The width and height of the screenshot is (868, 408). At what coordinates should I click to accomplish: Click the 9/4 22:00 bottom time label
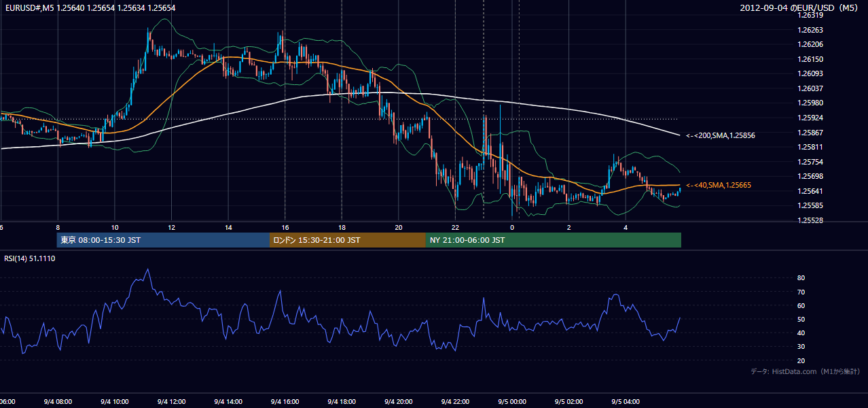455,401
